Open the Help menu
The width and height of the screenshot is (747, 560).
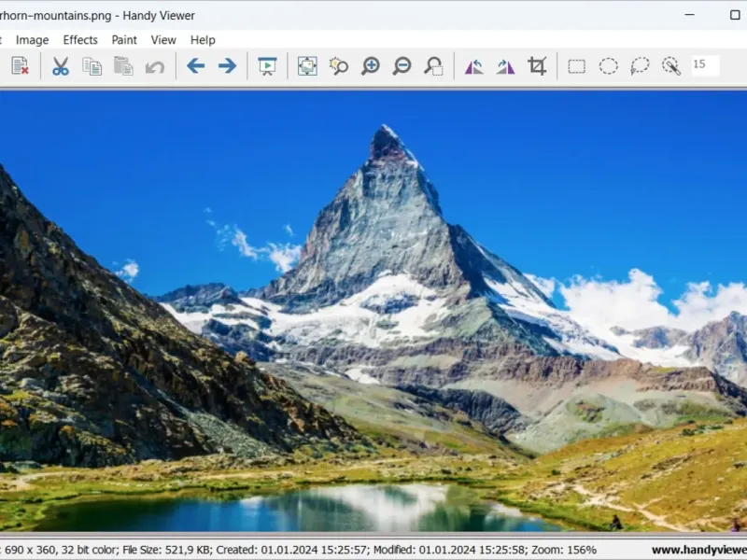tap(203, 40)
